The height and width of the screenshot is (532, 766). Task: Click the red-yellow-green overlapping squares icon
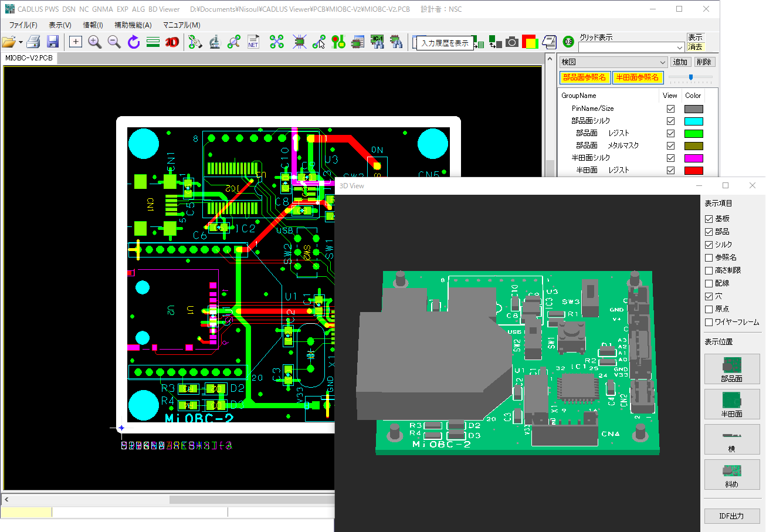[x=530, y=42]
